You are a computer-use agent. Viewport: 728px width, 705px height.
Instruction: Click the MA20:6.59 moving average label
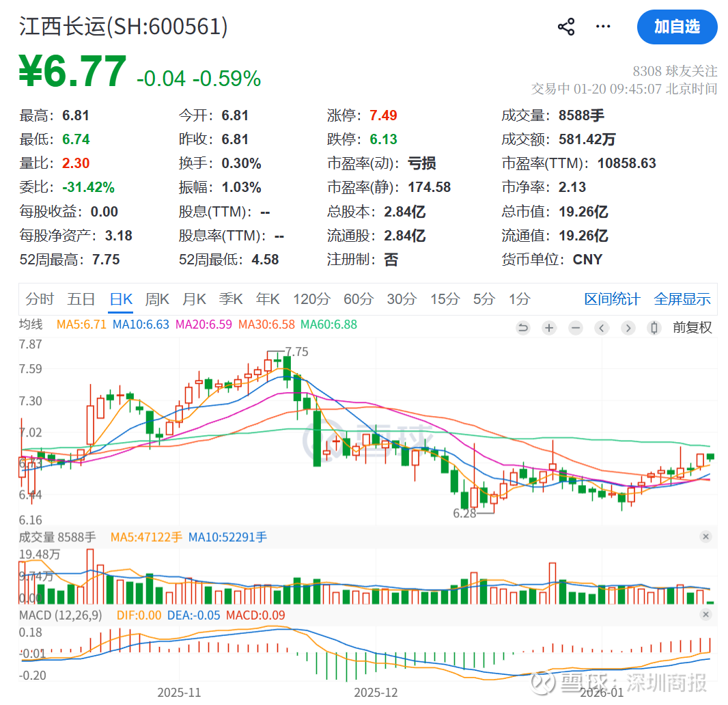click(204, 324)
